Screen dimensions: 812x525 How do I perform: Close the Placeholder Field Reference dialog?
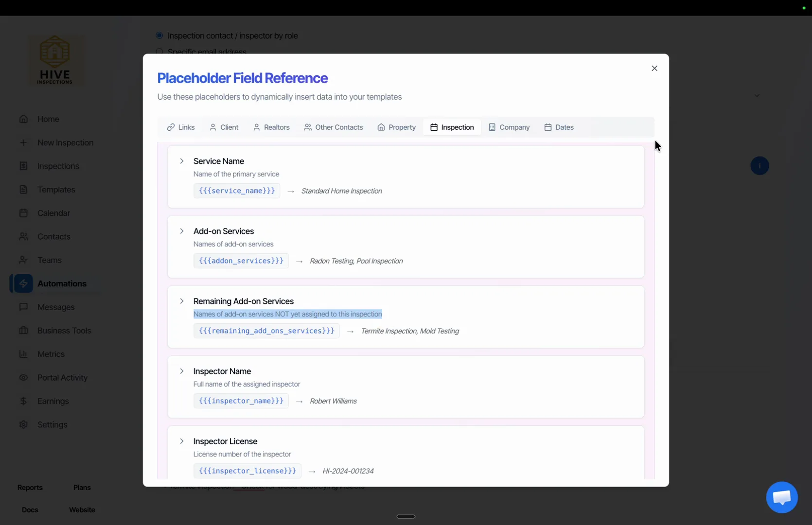[x=654, y=69]
